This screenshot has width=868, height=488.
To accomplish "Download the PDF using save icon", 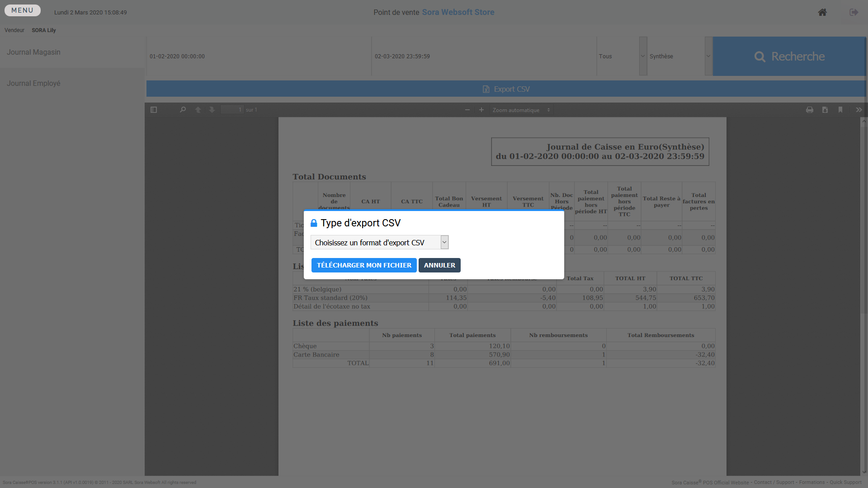I will pyautogui.click(x=825, y=110).
